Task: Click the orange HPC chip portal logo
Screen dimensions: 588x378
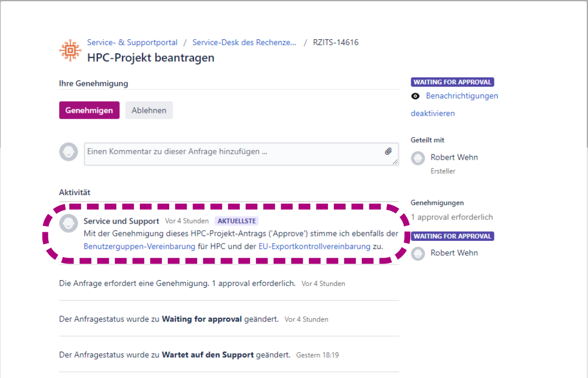Action: [70, 50]
